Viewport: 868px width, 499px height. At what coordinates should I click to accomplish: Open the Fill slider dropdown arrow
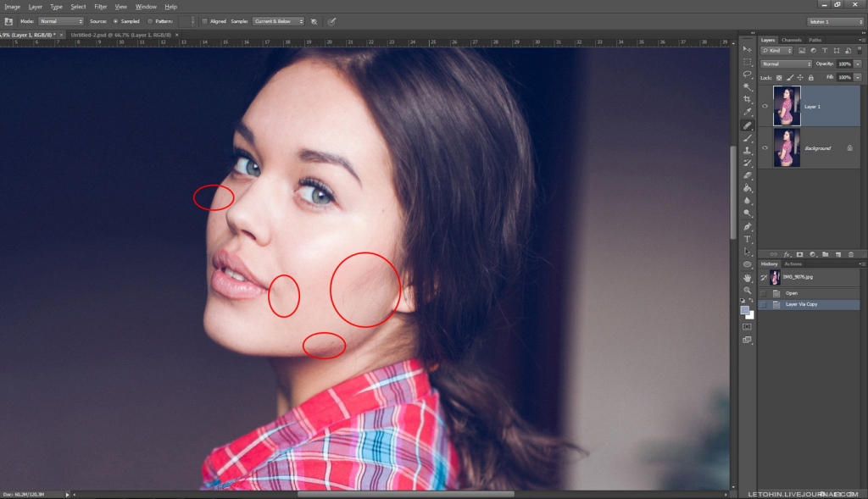pos(858,77)
